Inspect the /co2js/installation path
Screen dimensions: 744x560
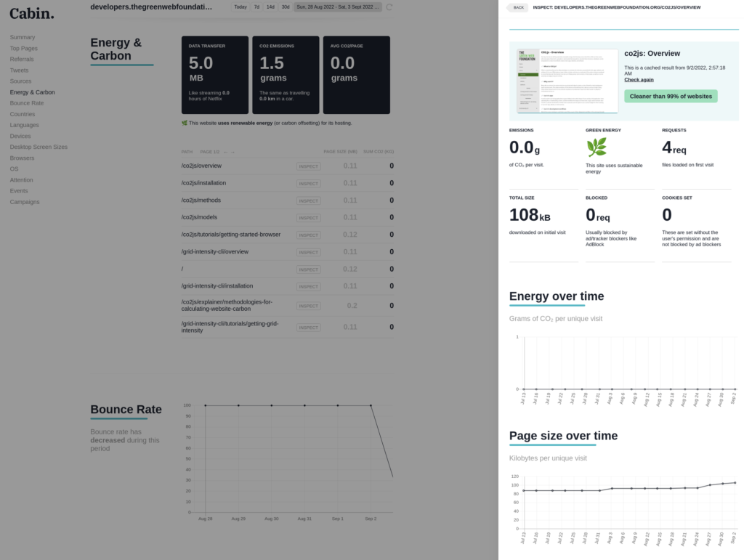coord(308,184)
